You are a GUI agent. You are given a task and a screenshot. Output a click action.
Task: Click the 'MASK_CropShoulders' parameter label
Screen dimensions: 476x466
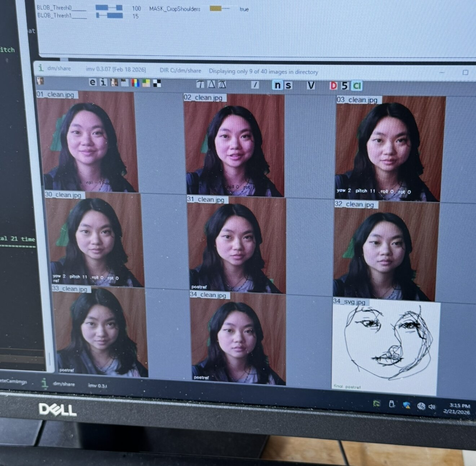point(175,9)
